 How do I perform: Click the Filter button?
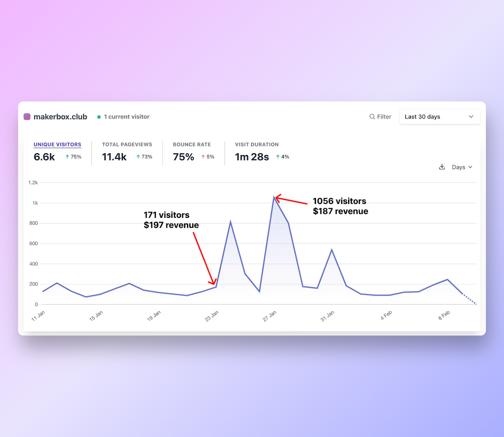pyautogui.click(x=380, y=117)
